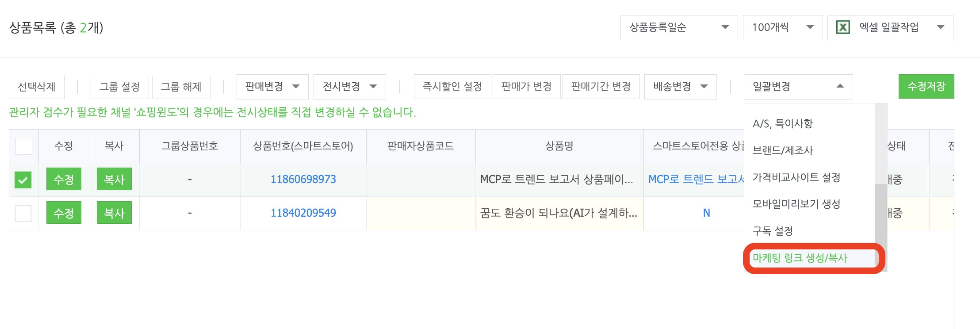The height and width of the screenshot is (329, 980).
Task: Click the green 수정저장 button
Action: [x=926, y=87]
